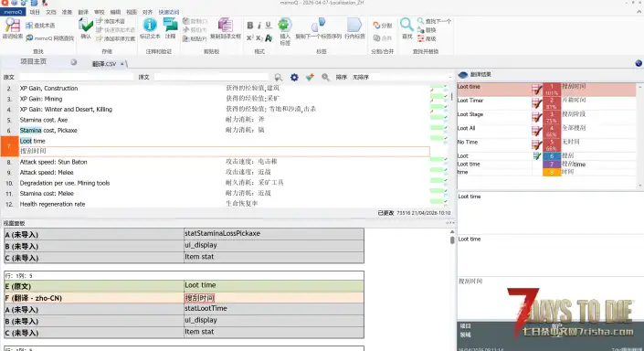The image size is (644, 351).
Task: Click the insert tag icon (插入标签)
Action: [x=285, y=25]
